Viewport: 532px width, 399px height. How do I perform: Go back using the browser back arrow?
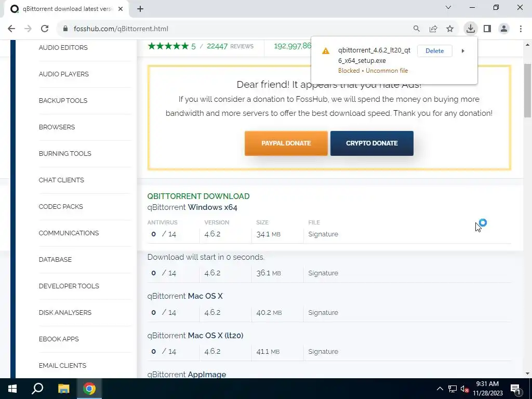(11, 29)
